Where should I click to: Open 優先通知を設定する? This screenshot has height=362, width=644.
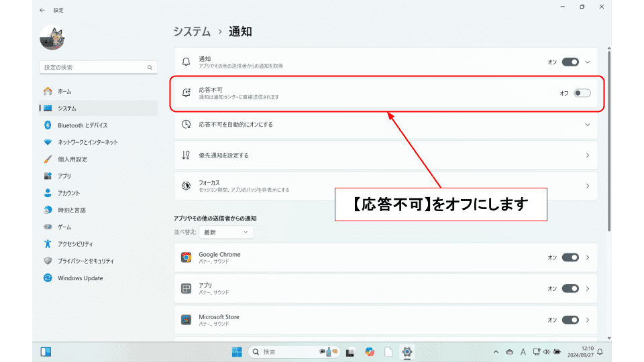385,155
